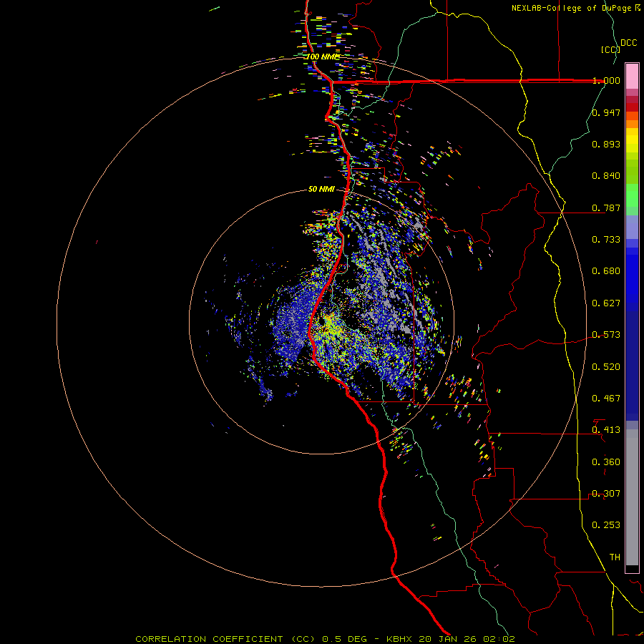
Task: Click the TH threshold label in legend
Action: pos(615,557)
